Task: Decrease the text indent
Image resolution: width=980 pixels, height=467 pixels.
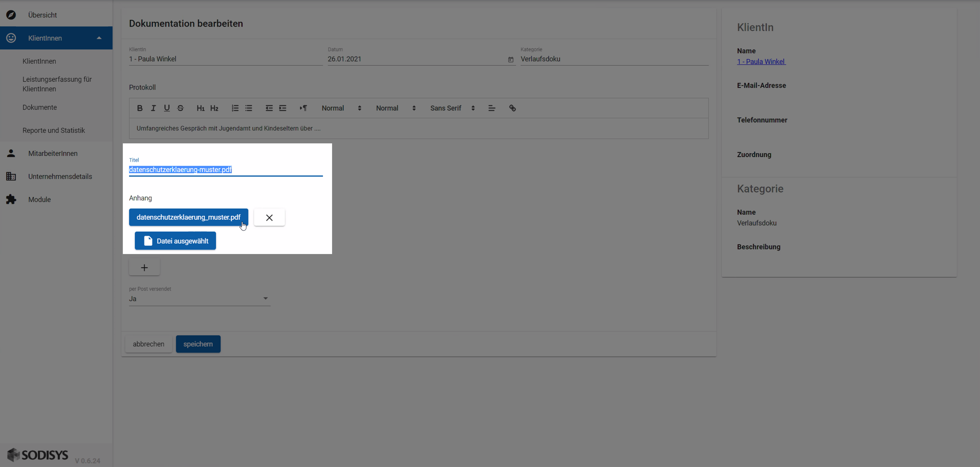Action: click(x=269, y=108)
